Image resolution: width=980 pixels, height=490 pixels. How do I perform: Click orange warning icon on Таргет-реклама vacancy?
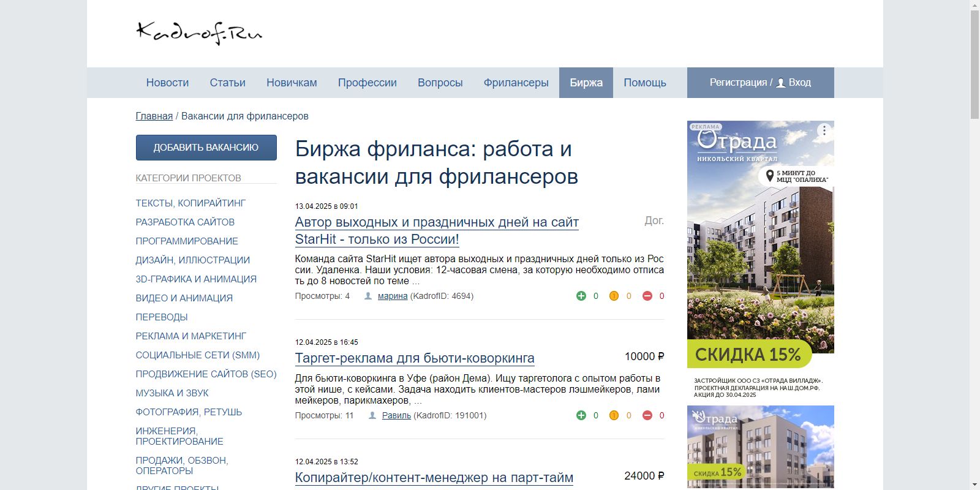[x=614, y=415]
